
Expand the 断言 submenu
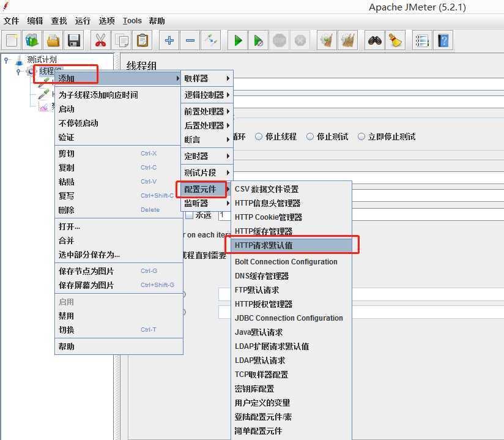tap(207, 140)
